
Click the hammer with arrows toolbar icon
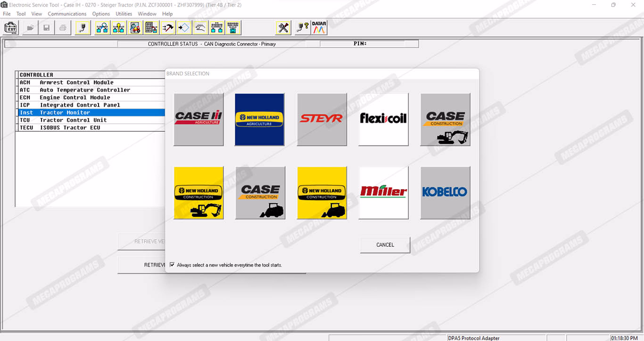tap(167, 28)
